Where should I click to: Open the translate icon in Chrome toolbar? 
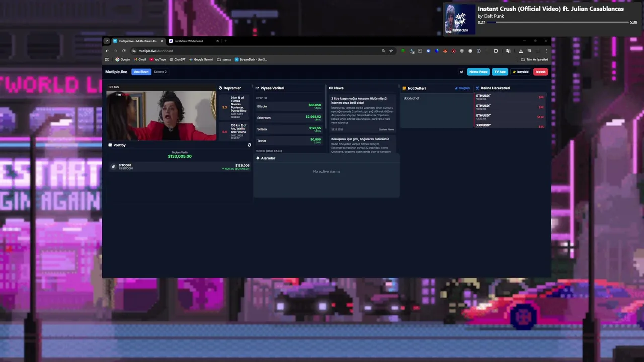[508, 51]
